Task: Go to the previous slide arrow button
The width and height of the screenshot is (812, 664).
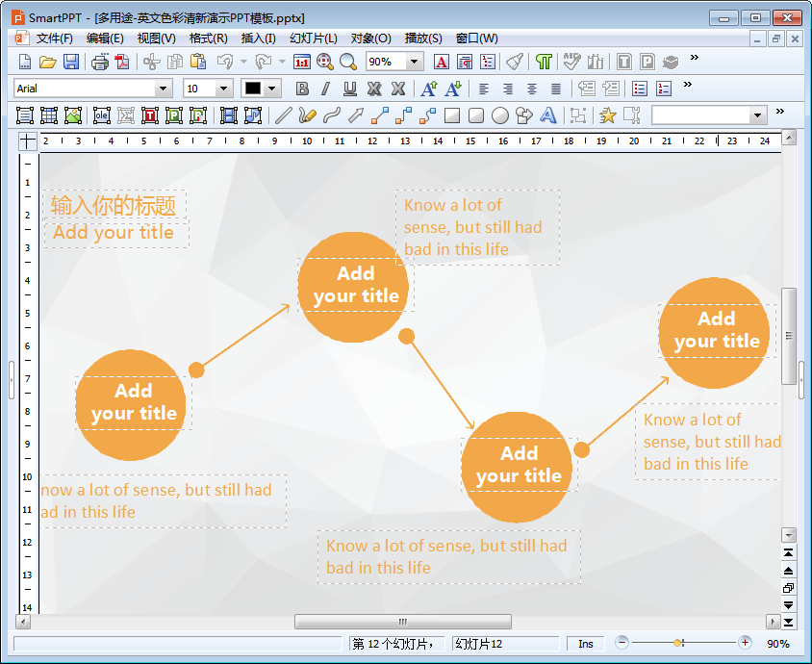Action: click(788, 571)
